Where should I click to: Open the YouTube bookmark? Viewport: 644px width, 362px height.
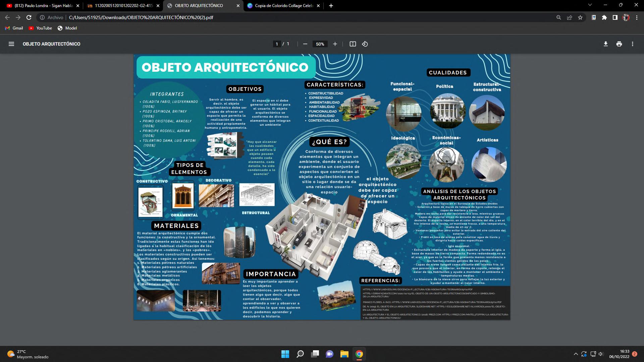40,28
